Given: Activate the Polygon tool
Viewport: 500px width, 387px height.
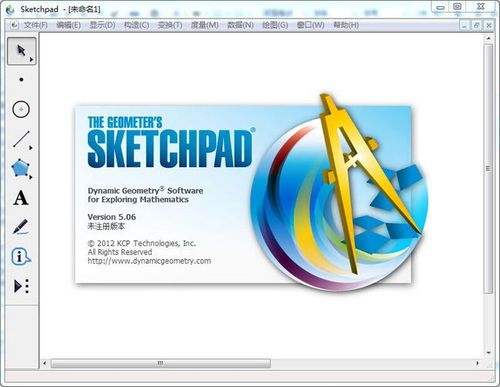Looking at the screenshot, I should tap(20, 168).
